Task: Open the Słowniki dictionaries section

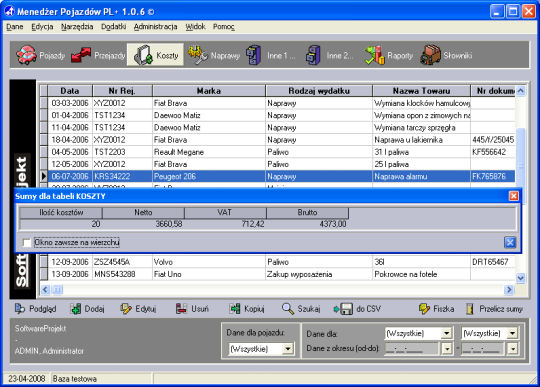Action: (446, 55)
